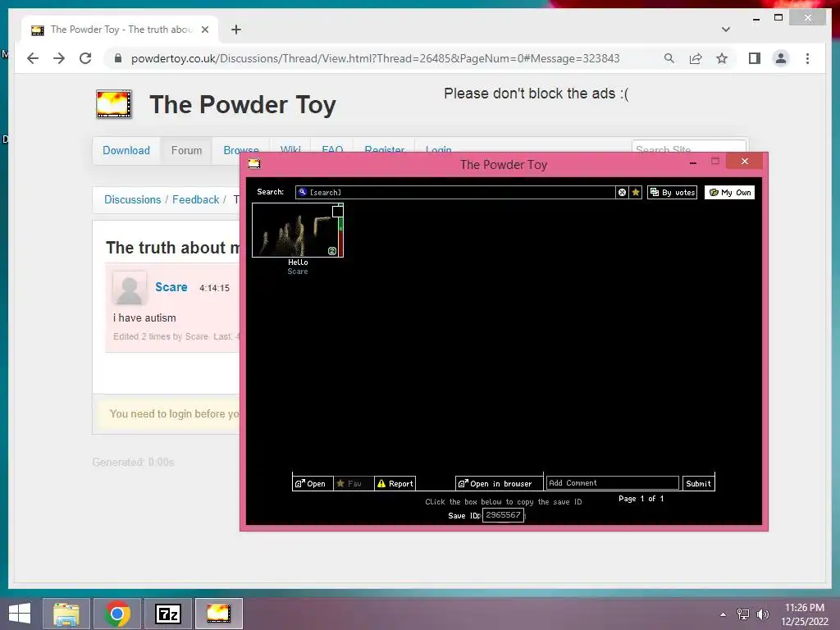Click the Save ID box to copy 2965567
Viewport: 840px width, 630px height.
(503, 515)
